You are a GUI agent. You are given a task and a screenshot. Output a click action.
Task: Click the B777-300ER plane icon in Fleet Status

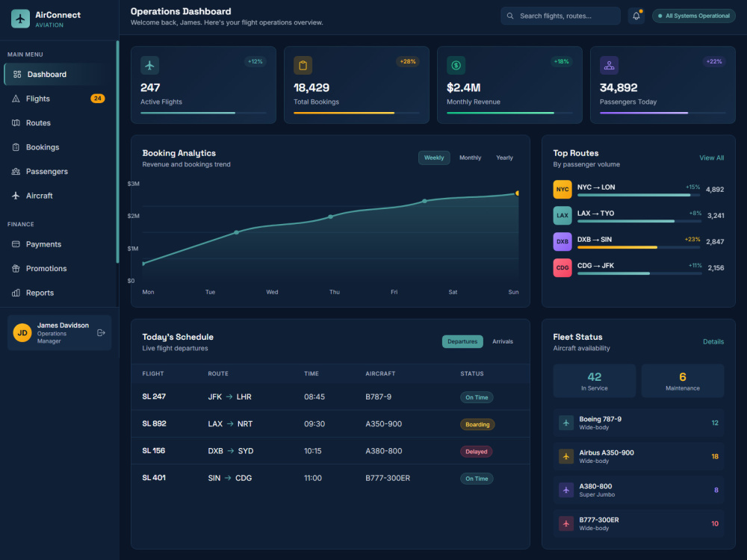566,523
